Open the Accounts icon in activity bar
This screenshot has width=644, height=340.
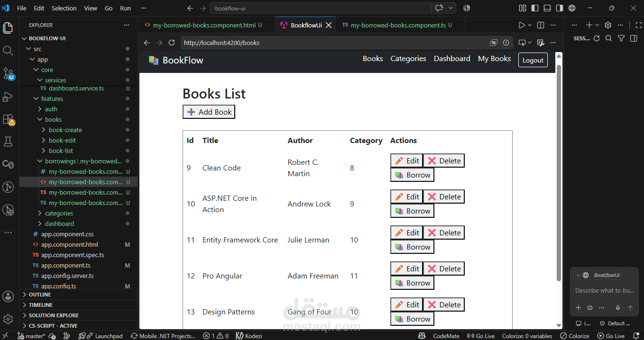coord(8,296)
